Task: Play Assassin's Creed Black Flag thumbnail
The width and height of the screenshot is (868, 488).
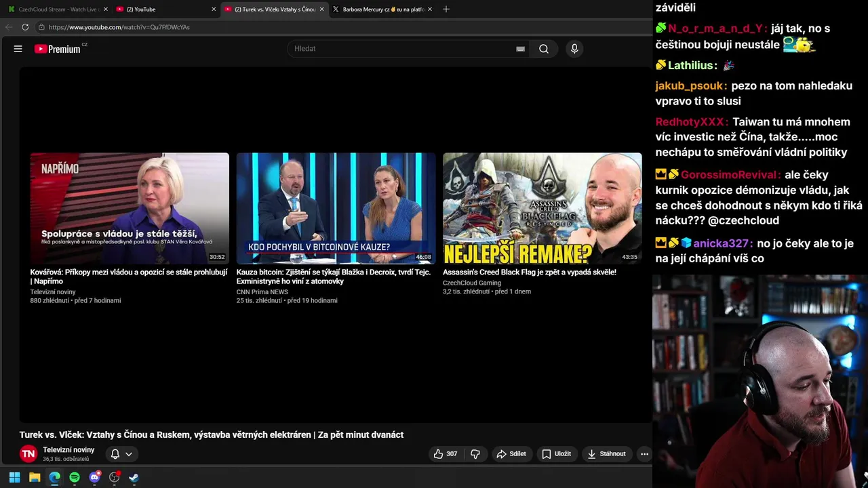Action: pyautogui.click(x=542, y=208)
